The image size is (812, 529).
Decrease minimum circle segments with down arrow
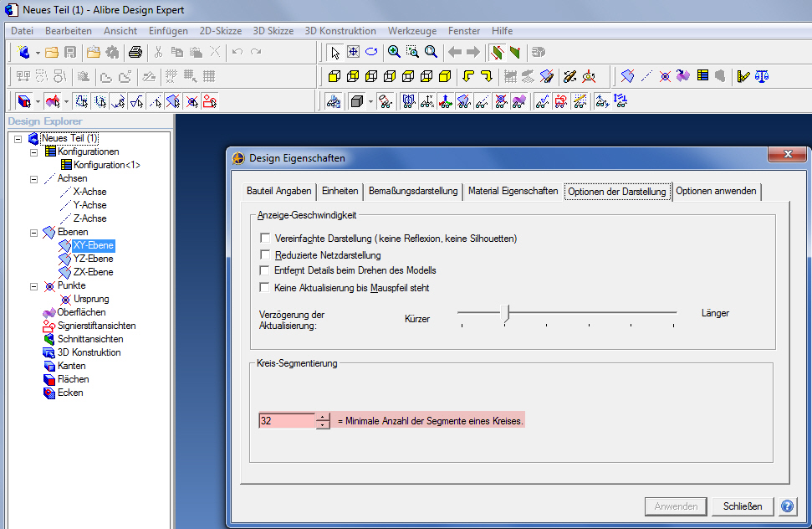[x=323, y=424]
